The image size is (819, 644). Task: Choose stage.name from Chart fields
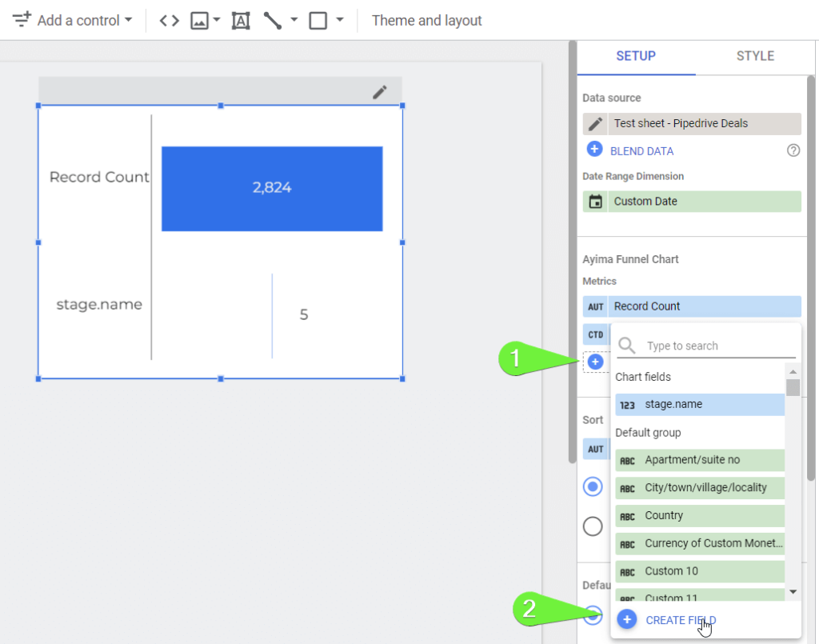click(x=700, y=404)
